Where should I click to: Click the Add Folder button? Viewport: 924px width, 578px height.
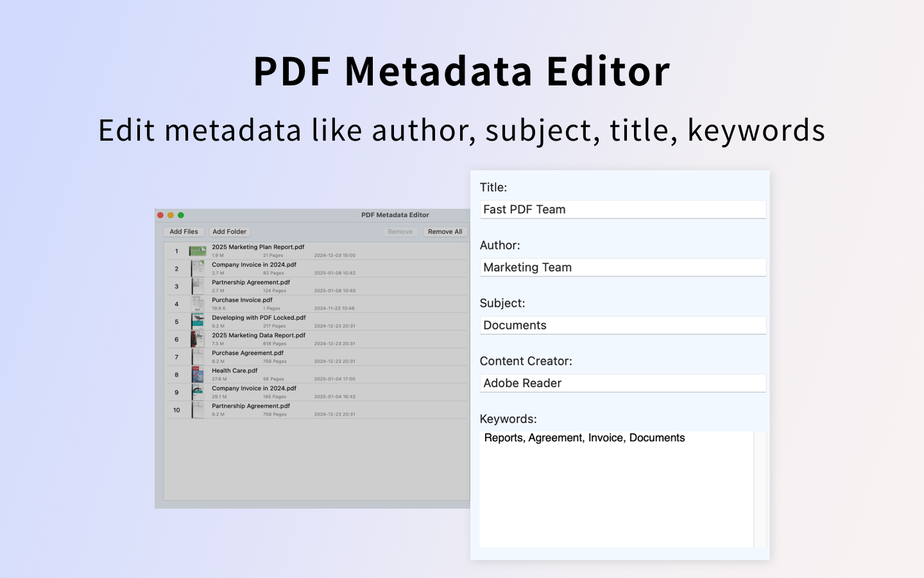[230, 232]
